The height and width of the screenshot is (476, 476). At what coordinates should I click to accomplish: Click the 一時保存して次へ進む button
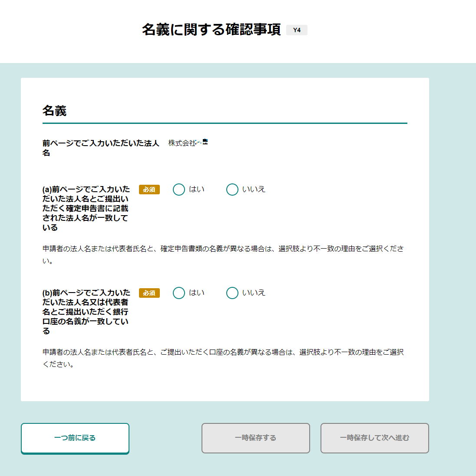pyautogui.click(x=374, y=438)
